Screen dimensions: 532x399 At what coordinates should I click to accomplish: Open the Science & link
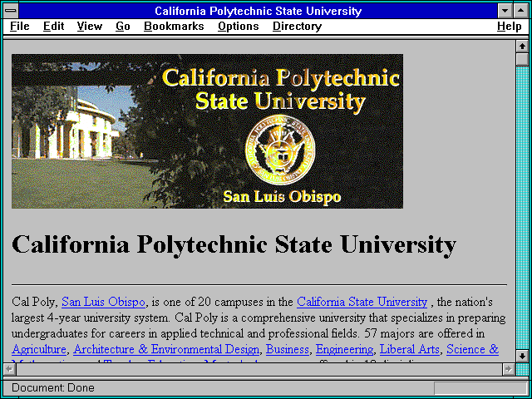[x=473, y=349]
